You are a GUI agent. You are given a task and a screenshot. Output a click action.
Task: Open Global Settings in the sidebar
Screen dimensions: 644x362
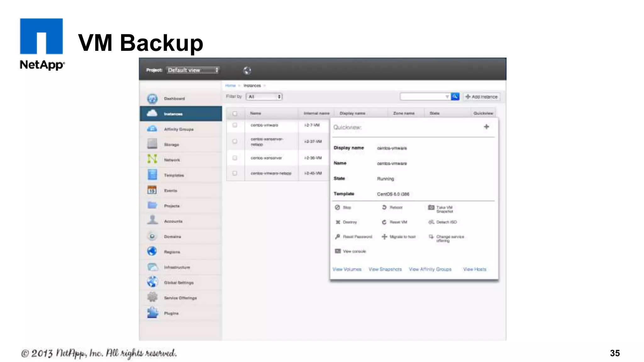click(x=181, y=282)
